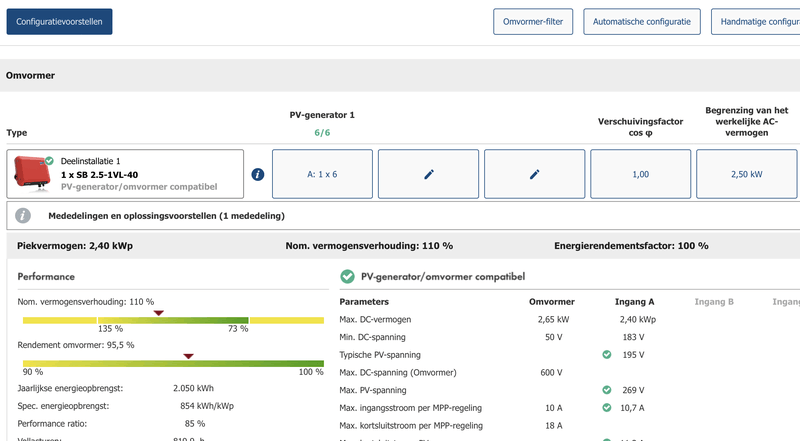Viewport: 800px width, 441px height.
Task: Open the Configuratievoorstellen tab
Action: point(59,21)
